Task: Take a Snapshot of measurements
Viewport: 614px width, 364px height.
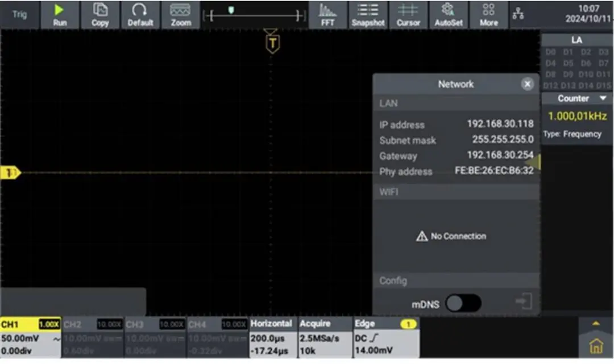Action: pos(368,15)
